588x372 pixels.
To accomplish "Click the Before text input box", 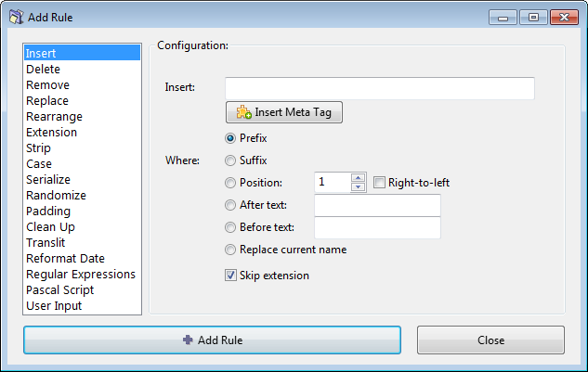I will point(377,227).
